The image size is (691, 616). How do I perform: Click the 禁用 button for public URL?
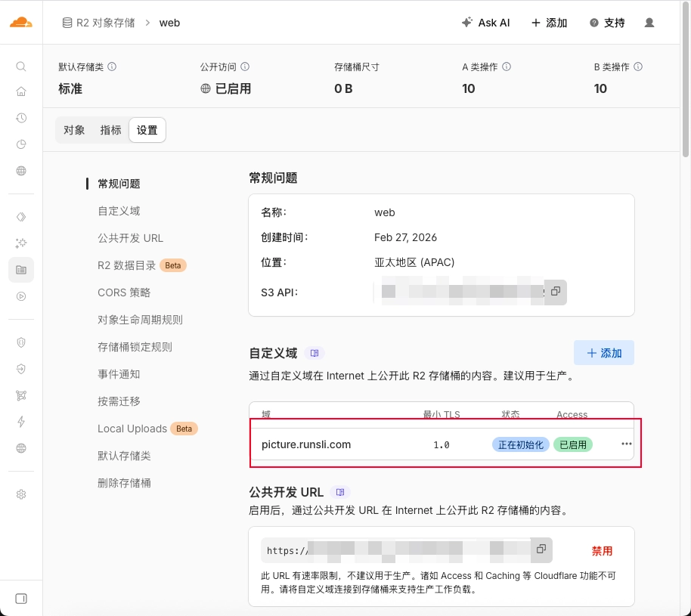[602, 551]
